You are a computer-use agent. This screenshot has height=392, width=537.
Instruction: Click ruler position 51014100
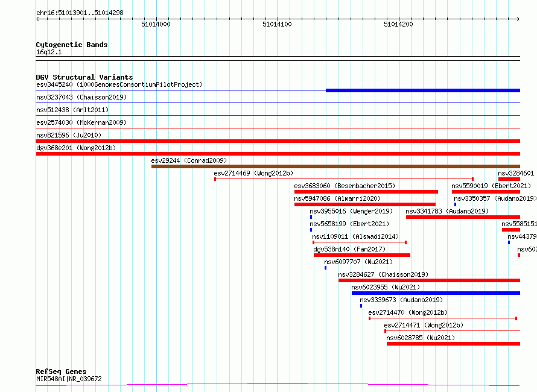[277, 24]
